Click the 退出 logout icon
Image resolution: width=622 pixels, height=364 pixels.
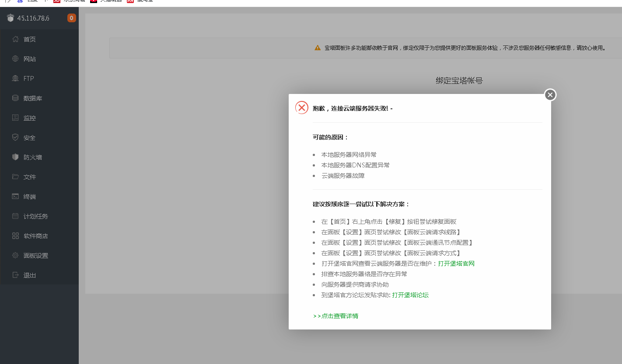click(15, 275)
